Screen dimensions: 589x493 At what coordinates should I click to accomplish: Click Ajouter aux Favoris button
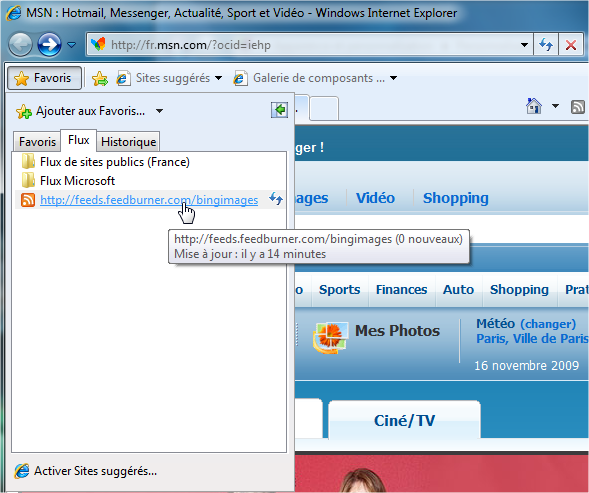tap(80, 111)
